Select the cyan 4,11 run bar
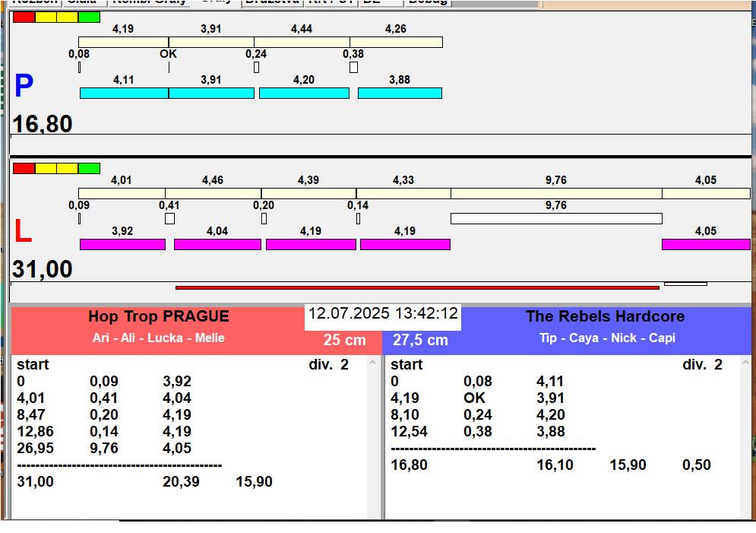 (124, 93)
